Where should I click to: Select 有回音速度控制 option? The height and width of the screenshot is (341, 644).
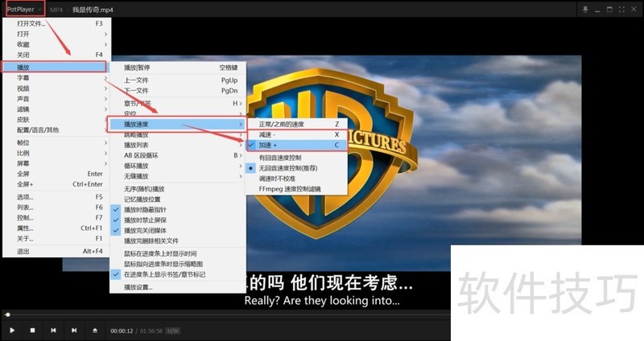click(297, 158)
